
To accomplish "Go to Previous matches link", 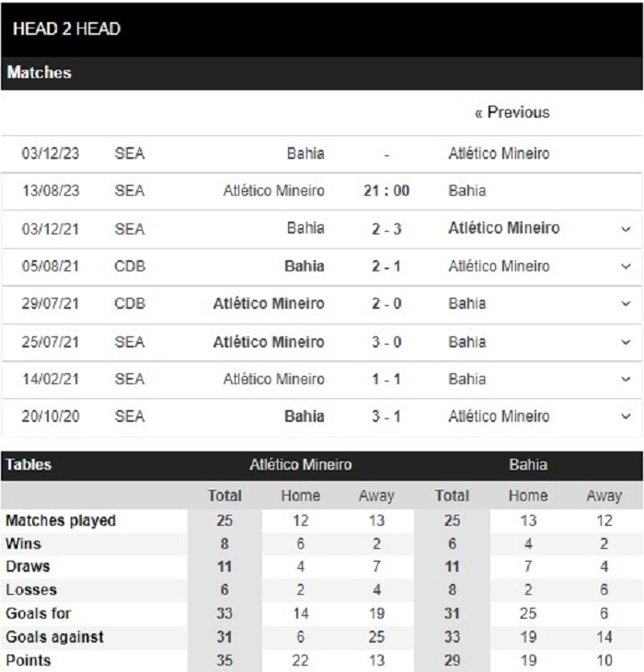I will click(512, 112).
